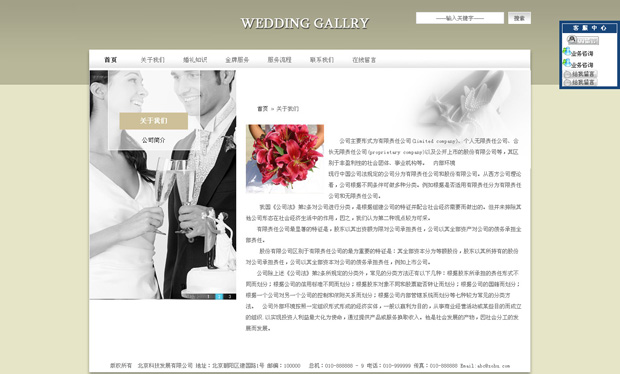Click the first 给我留言 message button
Image resolution: width=620 pixels, height=374 pixels.
click(x=580, y=74)
